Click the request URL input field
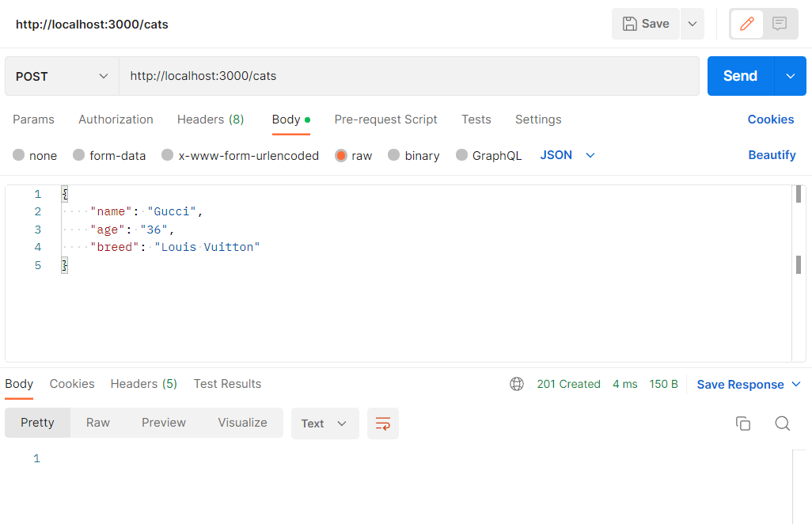Viewport: 812px width, 524px height. point(409,76)
